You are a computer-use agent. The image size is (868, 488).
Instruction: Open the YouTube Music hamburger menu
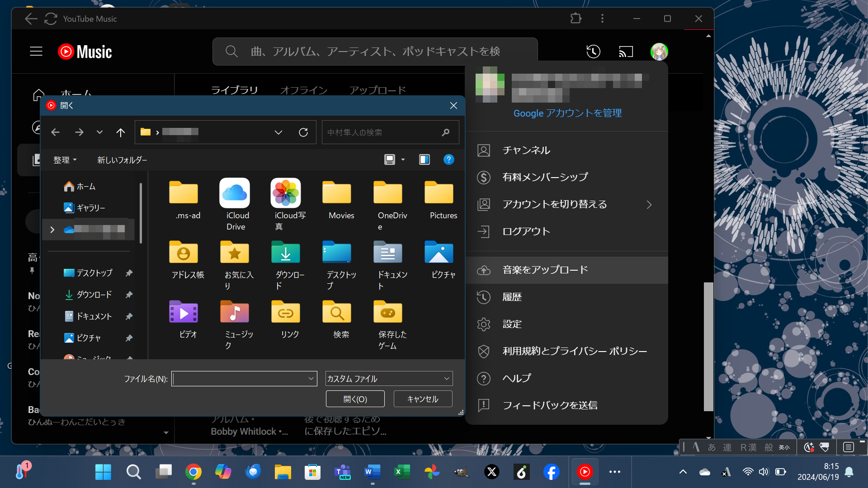36,52
